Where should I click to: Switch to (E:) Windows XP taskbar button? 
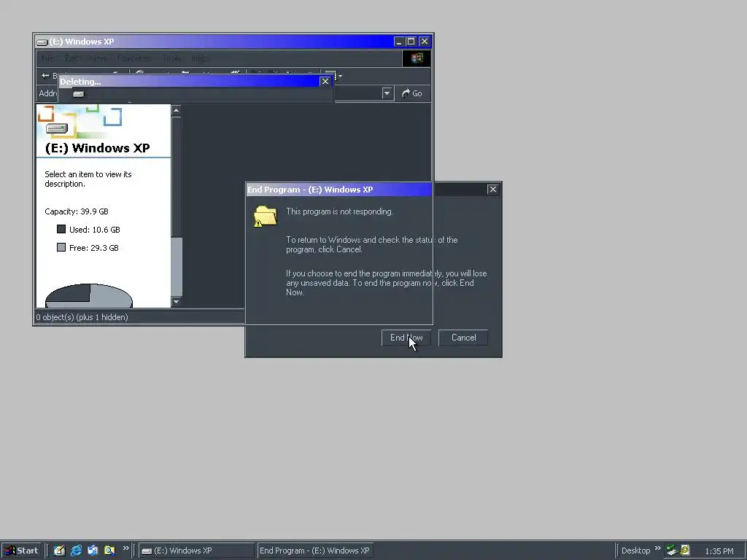tap(196, 551)
